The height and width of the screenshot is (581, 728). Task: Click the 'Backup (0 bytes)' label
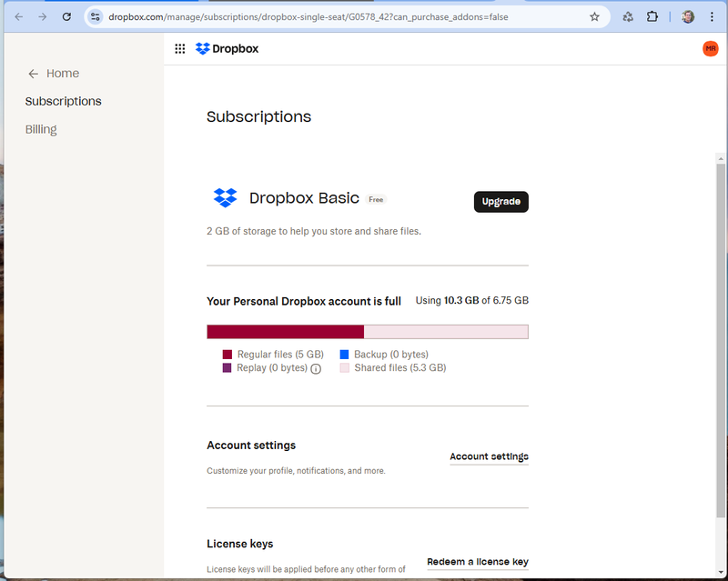(x=391, y=355)
